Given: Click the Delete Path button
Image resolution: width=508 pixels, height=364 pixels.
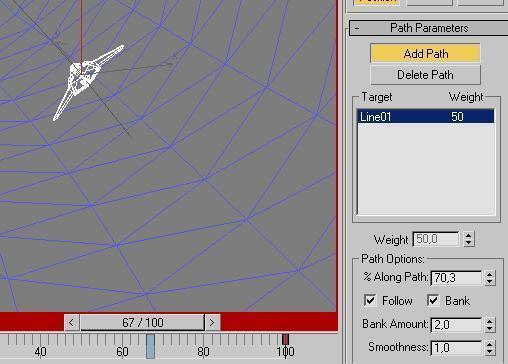Looking at the screenshot, I should click(x=425, y=75).
